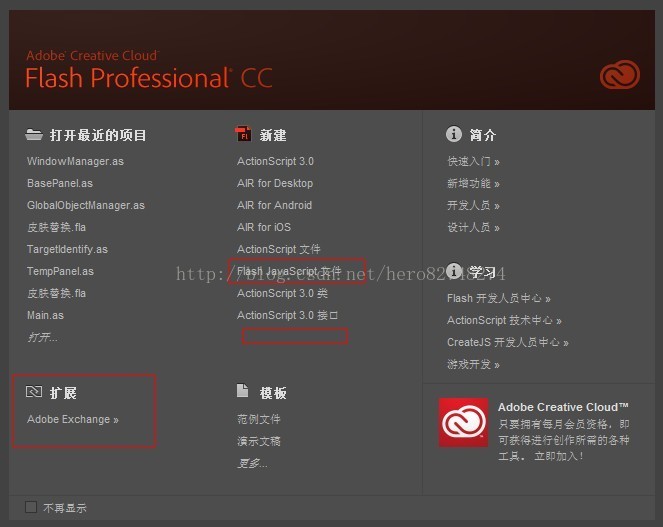Create new ActionScript 3.0 document

tap(275, 161)
